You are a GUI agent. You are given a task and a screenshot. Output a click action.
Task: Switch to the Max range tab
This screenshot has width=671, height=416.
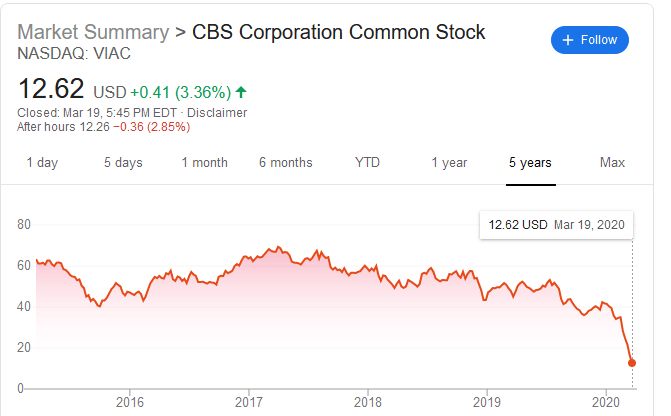(x=612, y=162)
